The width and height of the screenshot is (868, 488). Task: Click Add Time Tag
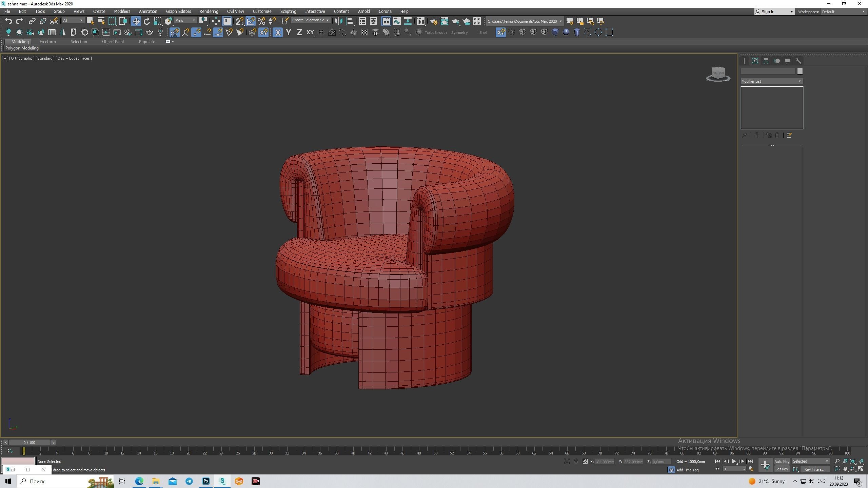(x=687, y=470)
